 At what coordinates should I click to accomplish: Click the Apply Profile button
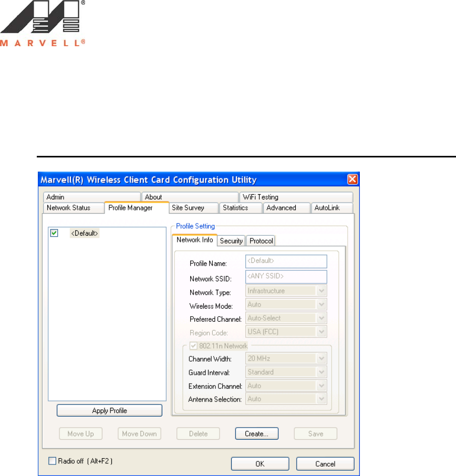109,410
